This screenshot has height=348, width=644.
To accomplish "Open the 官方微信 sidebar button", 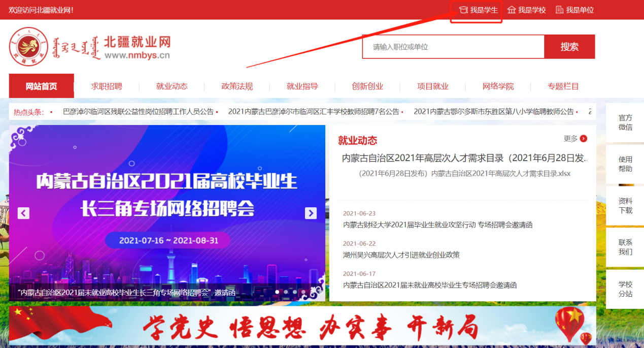I will tap(625, 122).
